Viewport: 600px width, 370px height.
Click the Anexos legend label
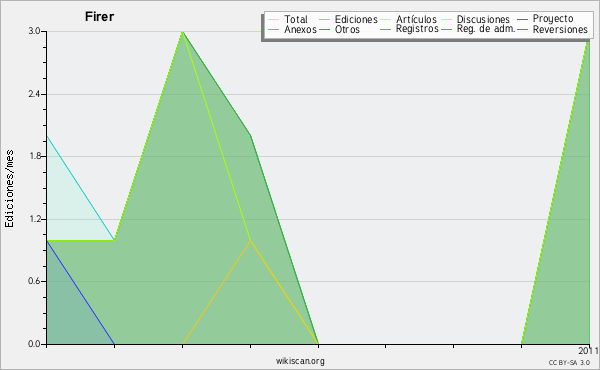point(300,29)
